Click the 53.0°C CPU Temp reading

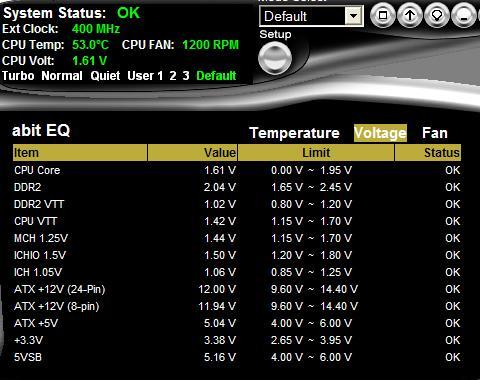click(x=91, y=45)
